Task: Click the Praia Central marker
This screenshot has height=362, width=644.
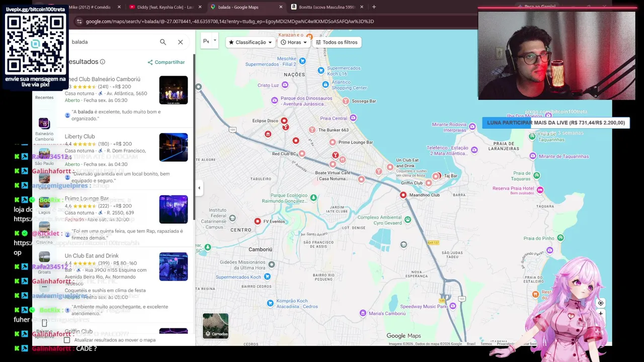Action: pyautogui.click(x=353, y=118)
